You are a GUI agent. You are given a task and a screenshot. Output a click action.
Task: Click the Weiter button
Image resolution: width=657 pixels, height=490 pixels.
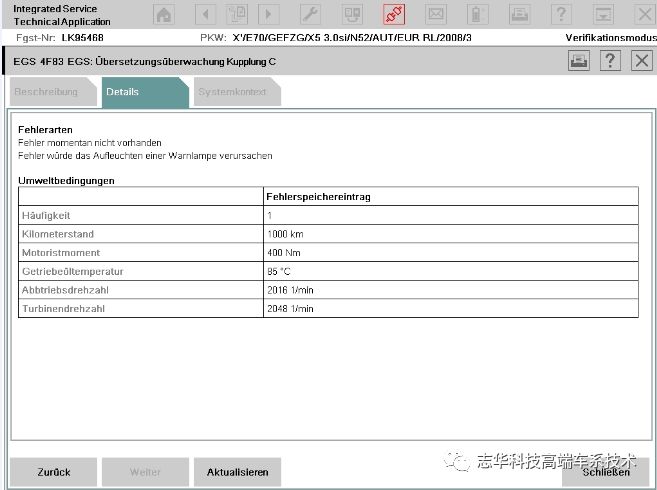pyautogui.click(x=145, y=471)
